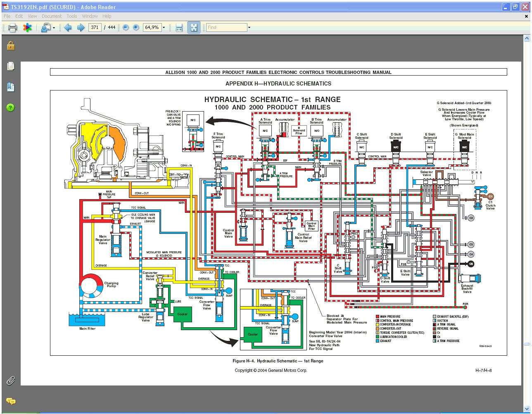
Task: Open the Document menu
Action: [52, 16]
